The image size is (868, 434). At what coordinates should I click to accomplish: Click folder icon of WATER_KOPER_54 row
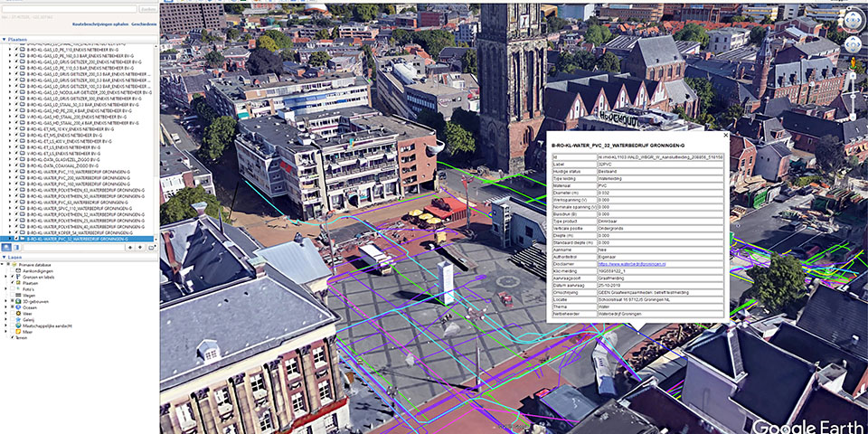coord(22,232)
